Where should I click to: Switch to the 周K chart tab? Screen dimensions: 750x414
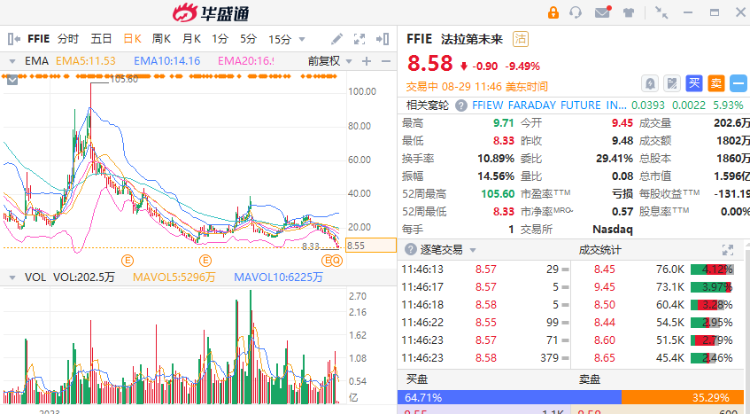coord(162,39)
